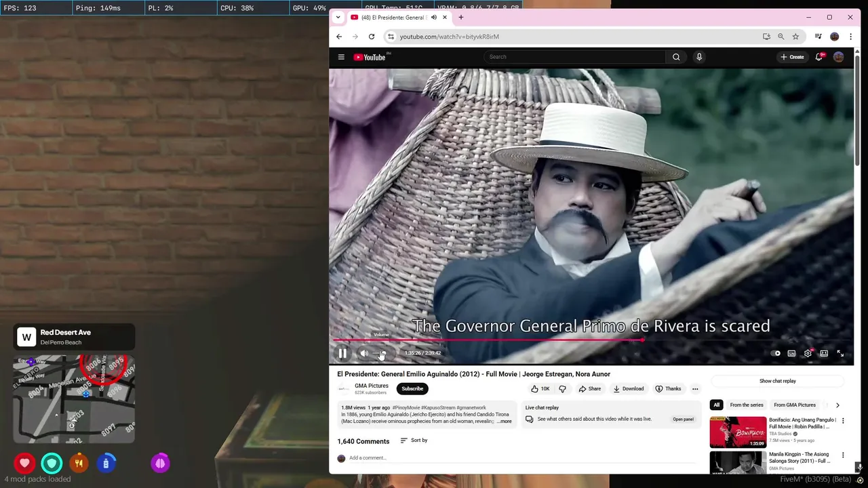Click the blue thirst icon in HUD
Viewport: 868px width, 488px height.
coord(106,463)
